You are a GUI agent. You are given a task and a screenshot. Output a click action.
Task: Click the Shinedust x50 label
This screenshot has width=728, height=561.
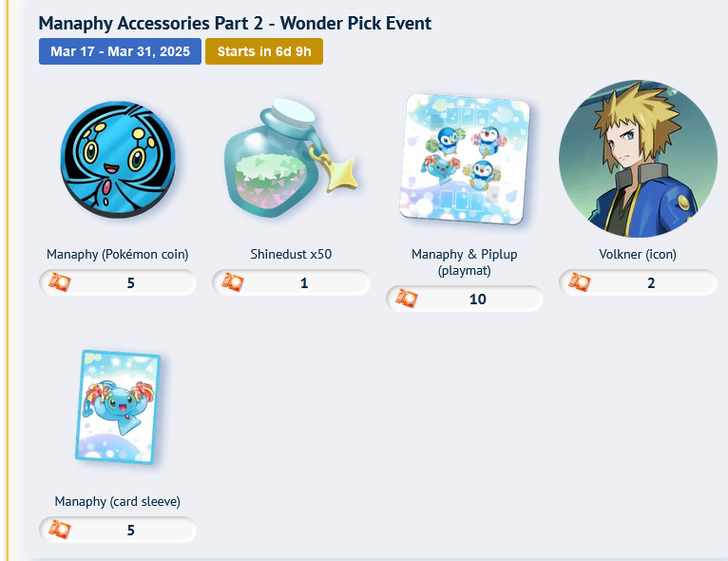click(x=291, y=255)
